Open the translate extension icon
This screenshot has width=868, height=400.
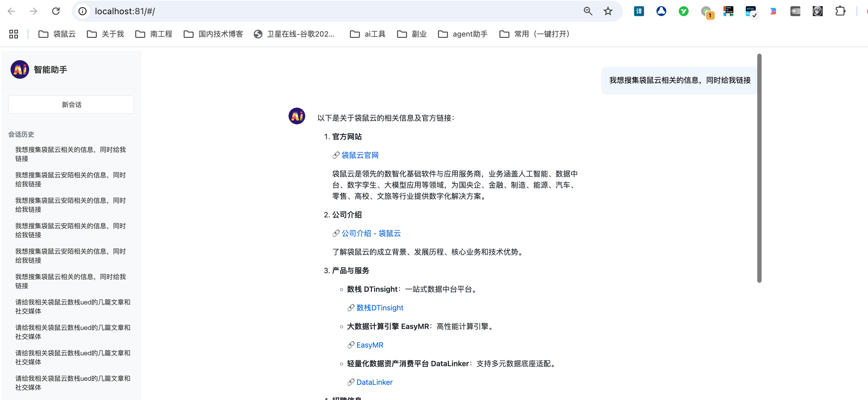click(639, 11)
